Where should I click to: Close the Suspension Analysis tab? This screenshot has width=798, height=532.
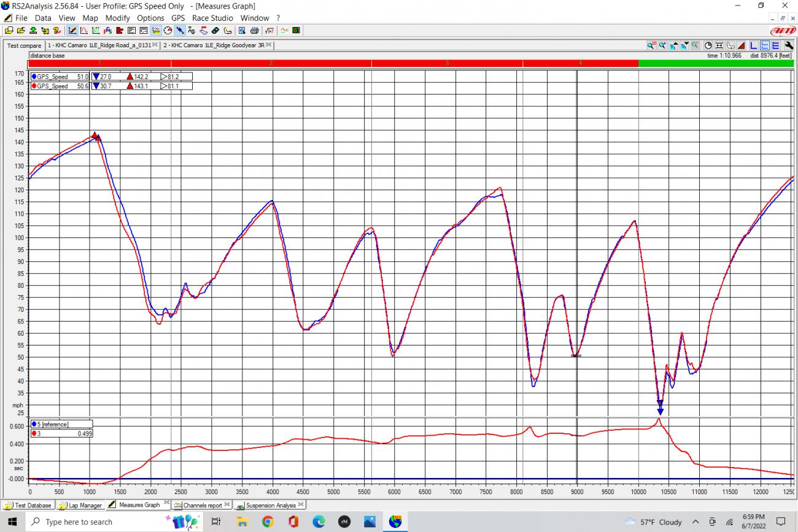pos(300,504)
